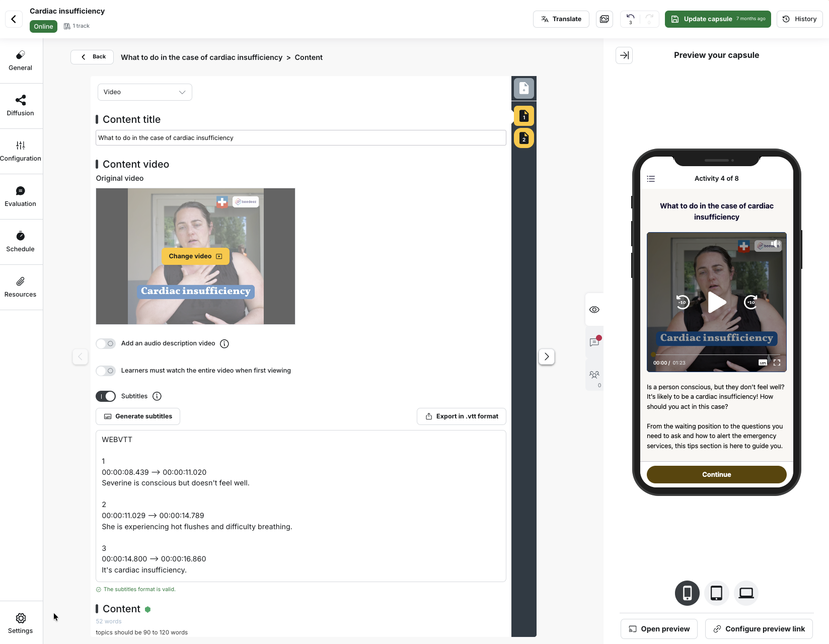The height and width of the screenshot is (644, 829).
Task: Rewind 10 seconds in preview video
Action: (683, 302)
